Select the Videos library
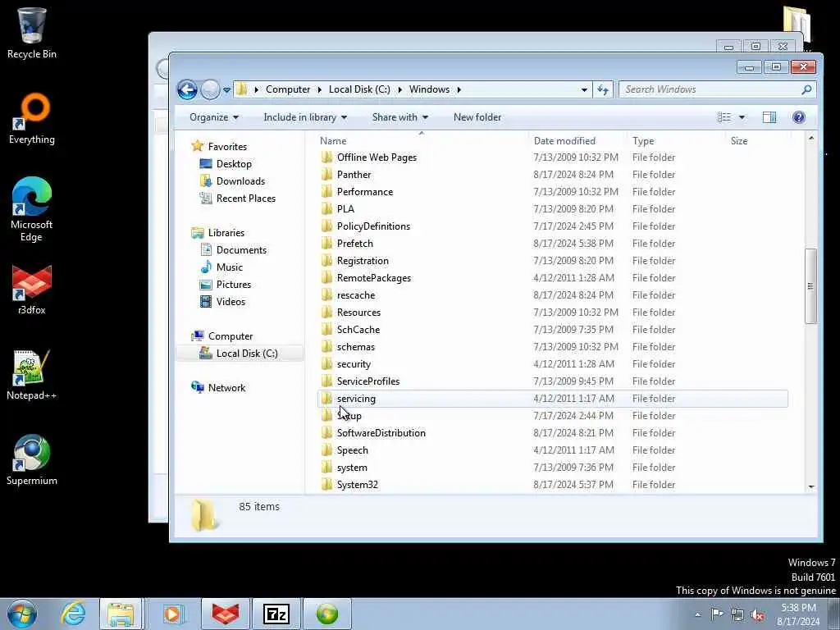840x630 pixels. (231, 302)
